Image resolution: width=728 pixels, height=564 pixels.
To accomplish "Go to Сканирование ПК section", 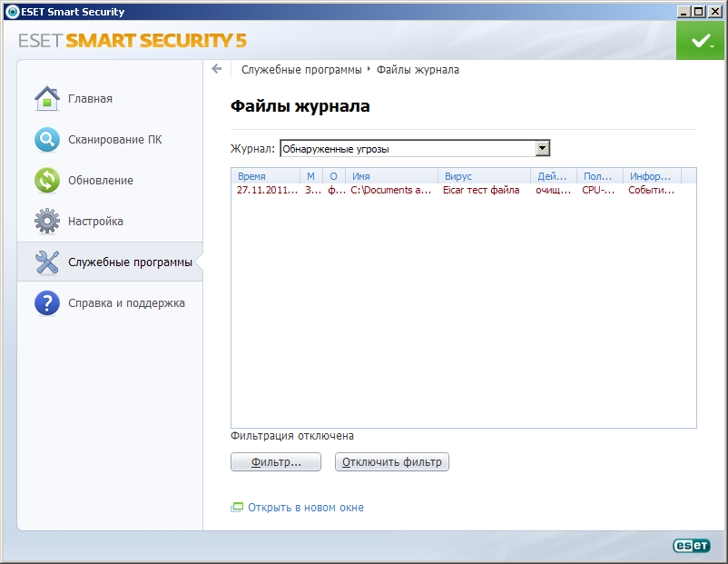I will 114,140.
